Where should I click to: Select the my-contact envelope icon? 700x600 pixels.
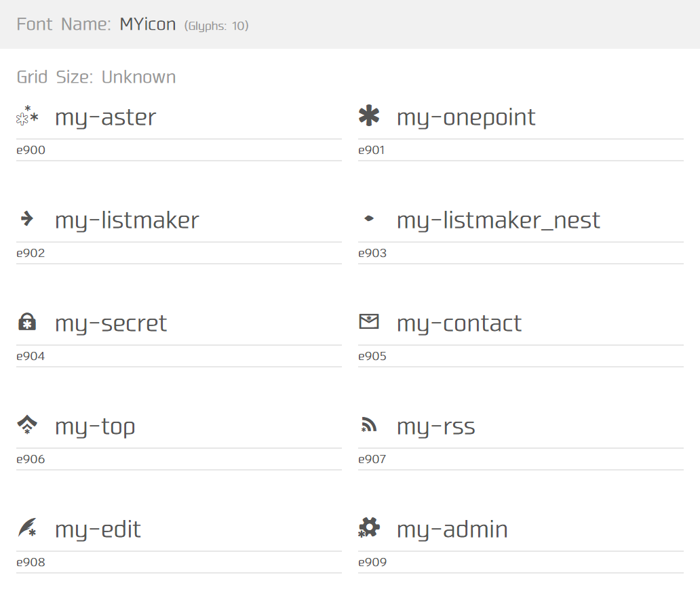tap(369, 321)
